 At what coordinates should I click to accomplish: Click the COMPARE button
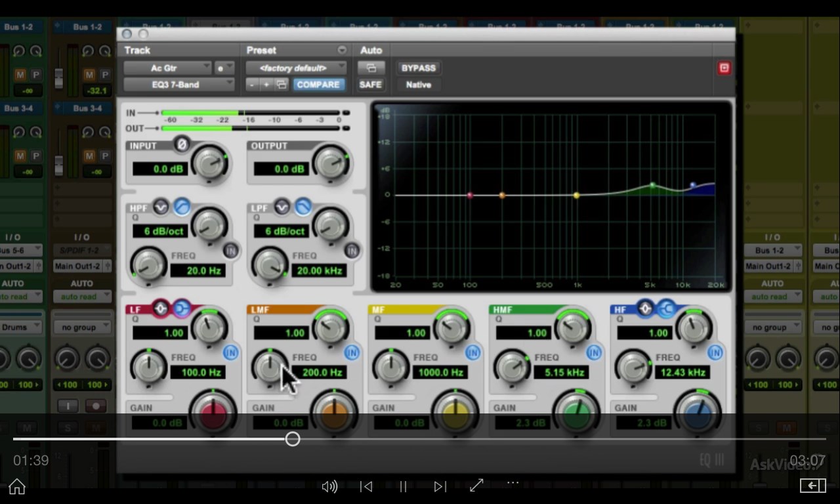click(x=318, y=85)
